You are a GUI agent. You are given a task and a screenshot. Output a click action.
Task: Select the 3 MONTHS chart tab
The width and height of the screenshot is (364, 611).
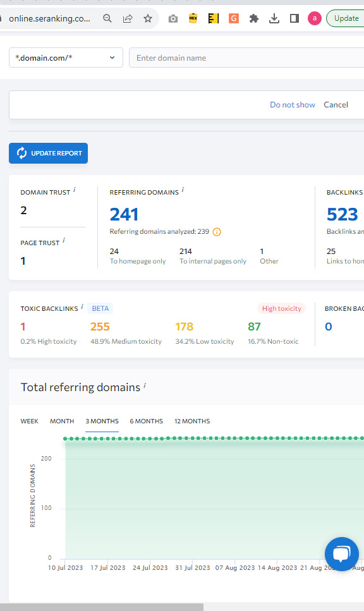102,421
